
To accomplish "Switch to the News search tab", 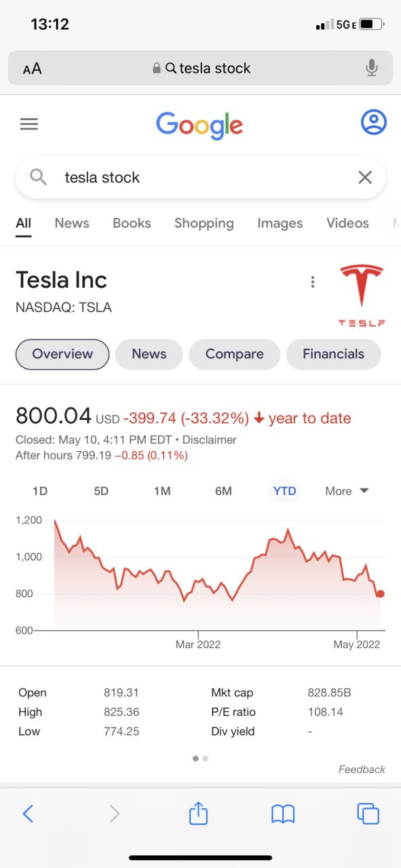I will [72, 223].
